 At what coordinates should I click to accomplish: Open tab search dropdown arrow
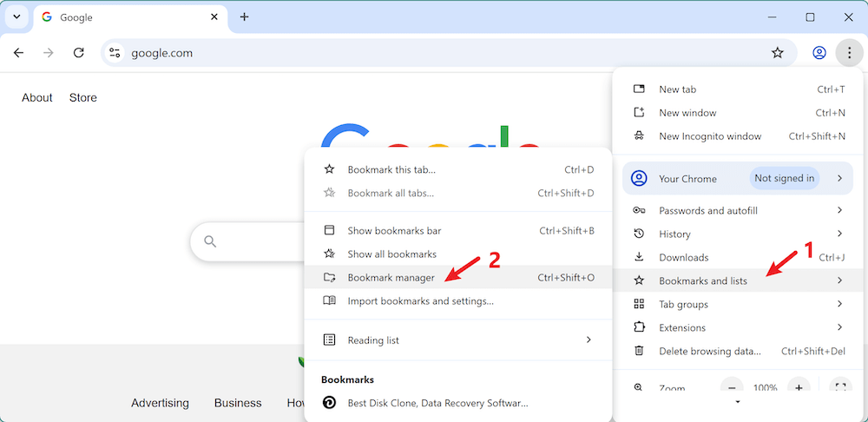16,16
